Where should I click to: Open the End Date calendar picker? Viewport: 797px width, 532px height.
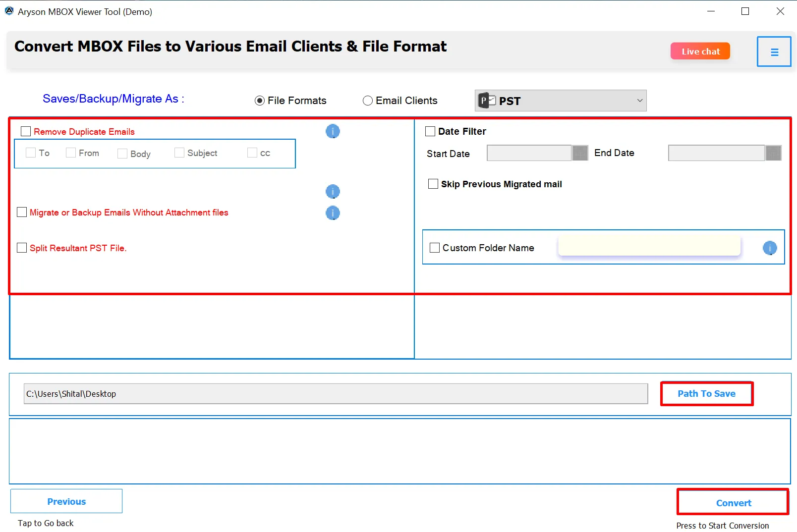coord(773,153)
